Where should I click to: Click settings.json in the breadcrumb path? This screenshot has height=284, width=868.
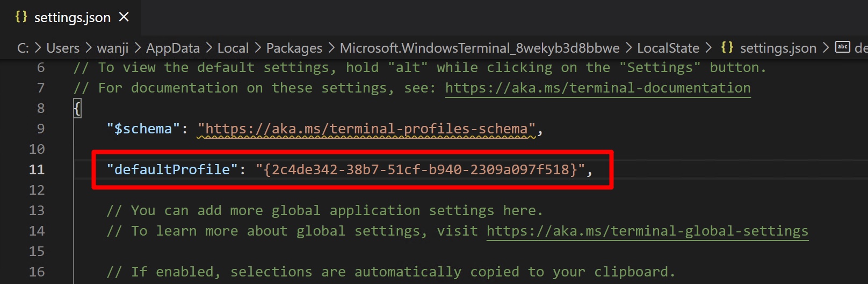tap(778, 48)
